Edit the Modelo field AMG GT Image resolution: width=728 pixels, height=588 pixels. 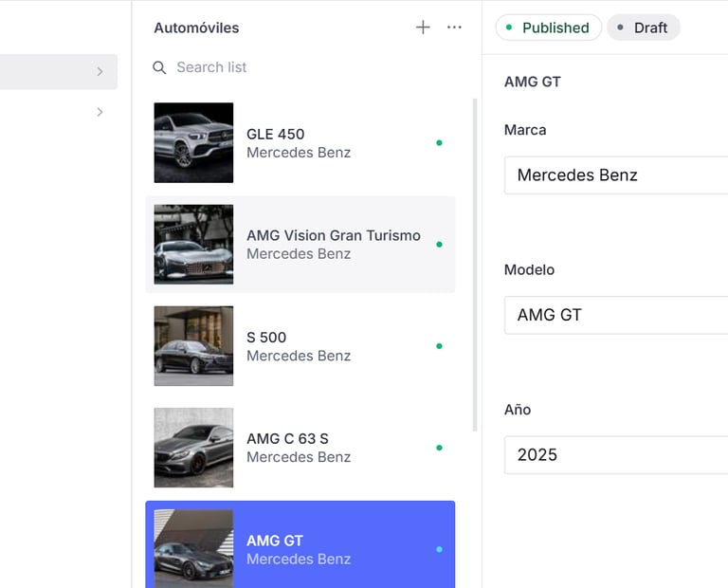coord(616,315)
